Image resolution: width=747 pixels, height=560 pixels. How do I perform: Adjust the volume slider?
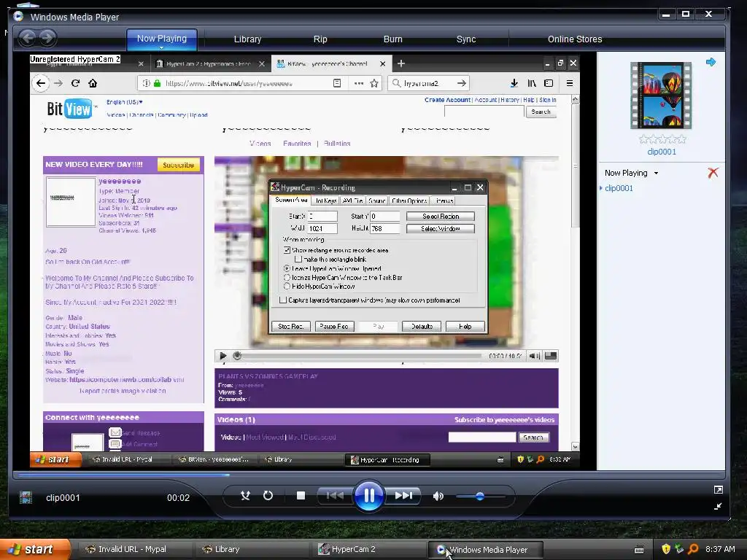480,496
